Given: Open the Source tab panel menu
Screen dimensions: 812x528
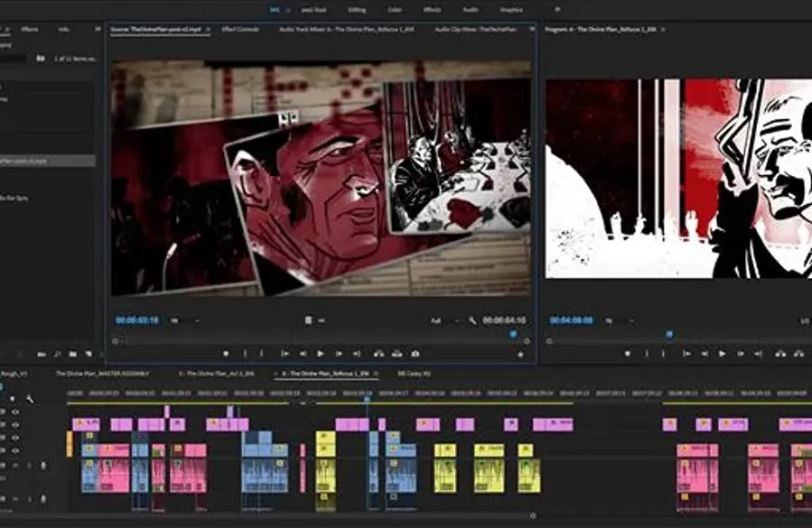Looking at the screenshot, I should (208, 30).
